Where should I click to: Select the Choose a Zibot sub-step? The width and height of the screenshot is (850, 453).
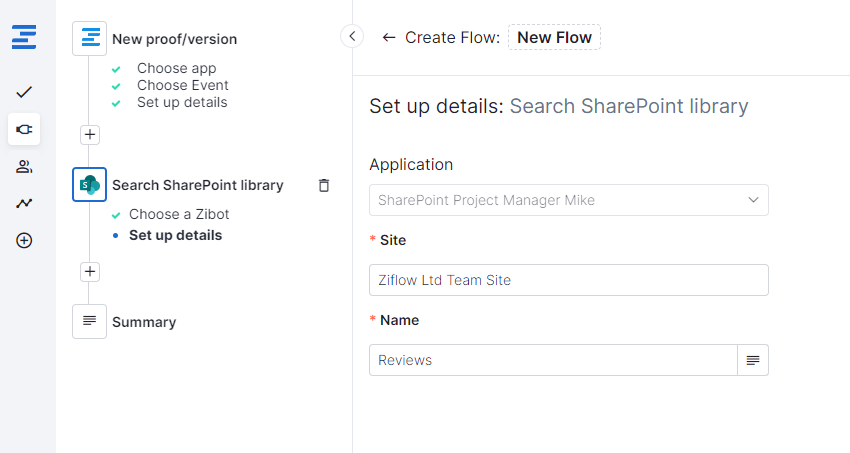pos(179,214)
